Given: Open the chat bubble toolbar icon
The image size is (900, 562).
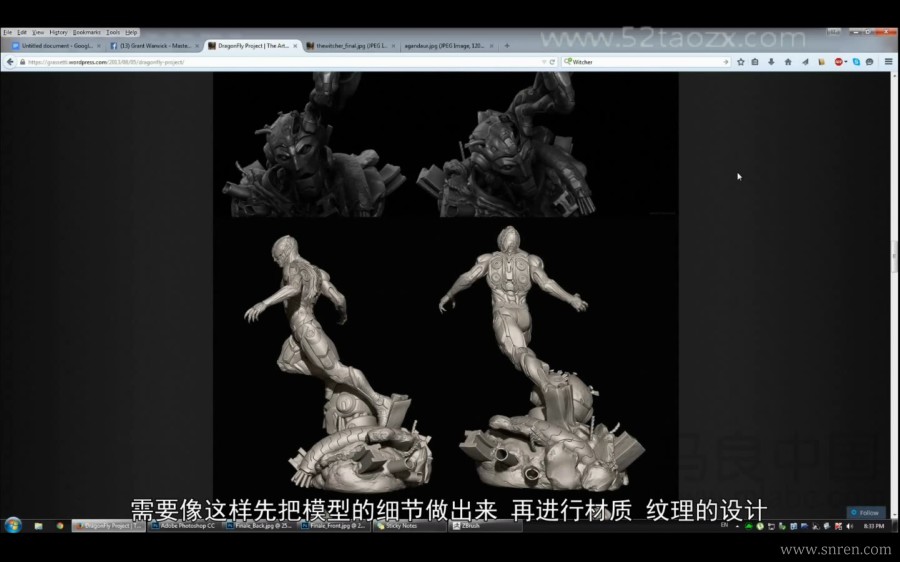Looking at the screenshot, I should (x=870, y=62).
